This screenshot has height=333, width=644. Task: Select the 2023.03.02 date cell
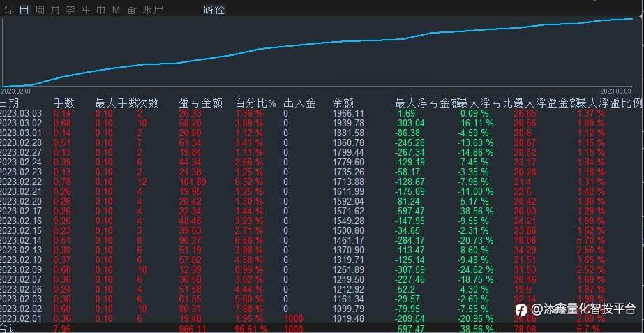click(20, 124)
